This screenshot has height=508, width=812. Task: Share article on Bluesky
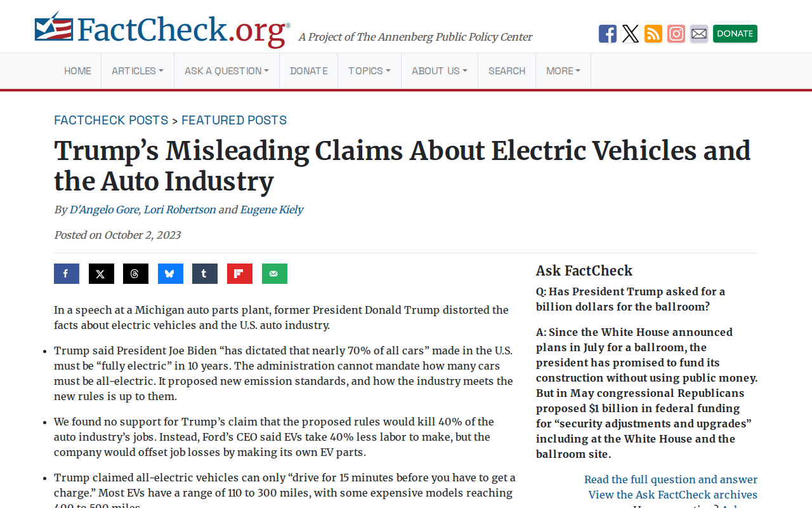point(171,274)
